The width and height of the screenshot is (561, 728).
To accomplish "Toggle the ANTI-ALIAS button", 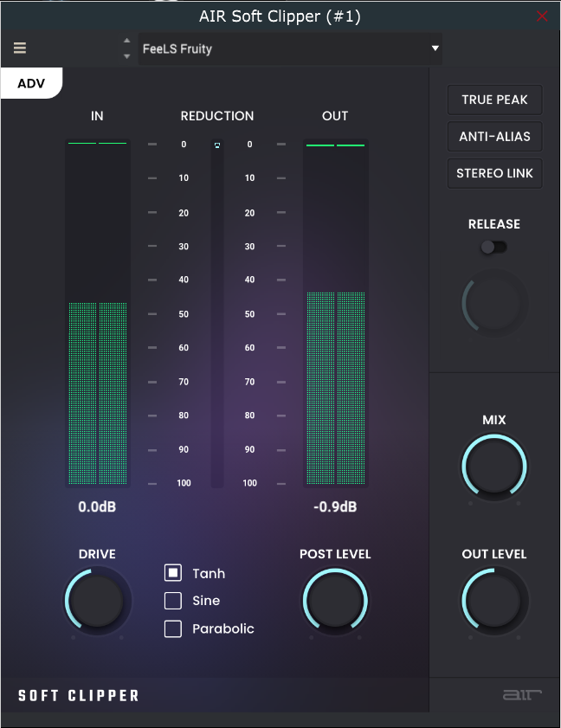I will coord(494,137).
